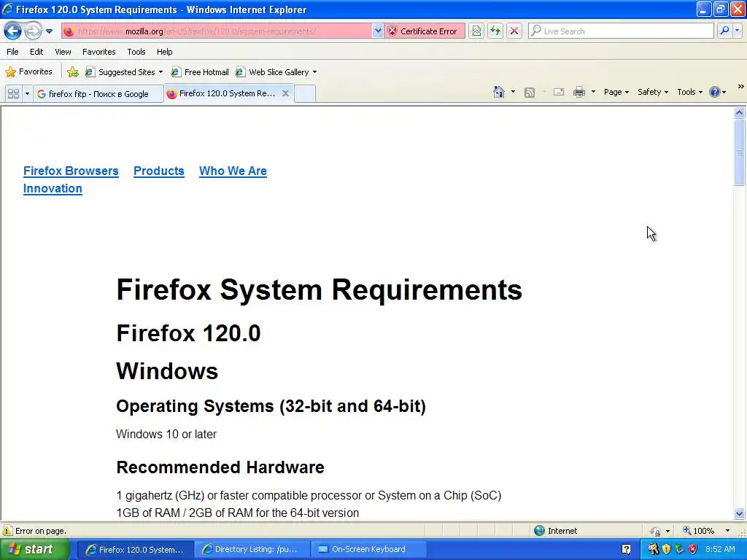Open the View menu
Viewport: 747px width, 560px height.
pos(63,52)
